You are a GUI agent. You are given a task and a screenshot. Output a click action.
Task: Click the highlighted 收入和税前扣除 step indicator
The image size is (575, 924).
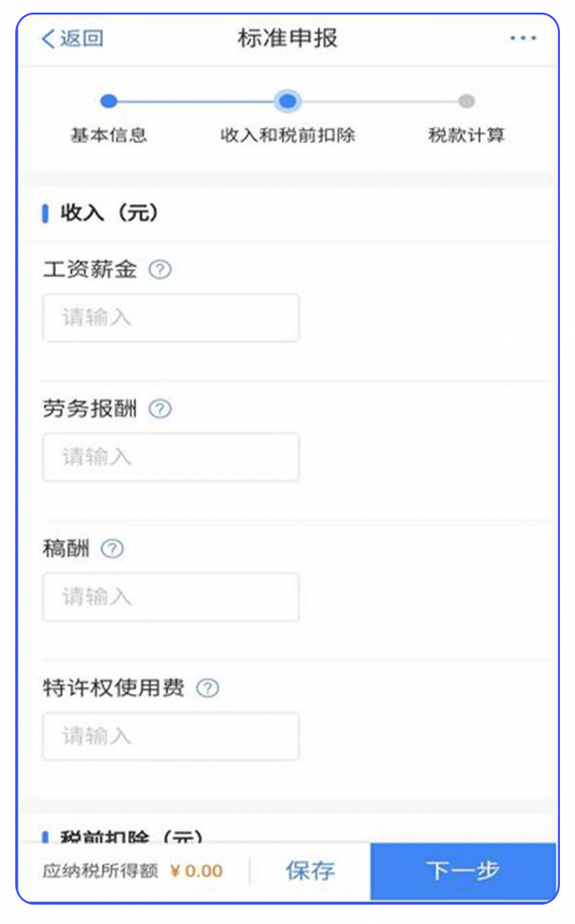tap(288, 101)
